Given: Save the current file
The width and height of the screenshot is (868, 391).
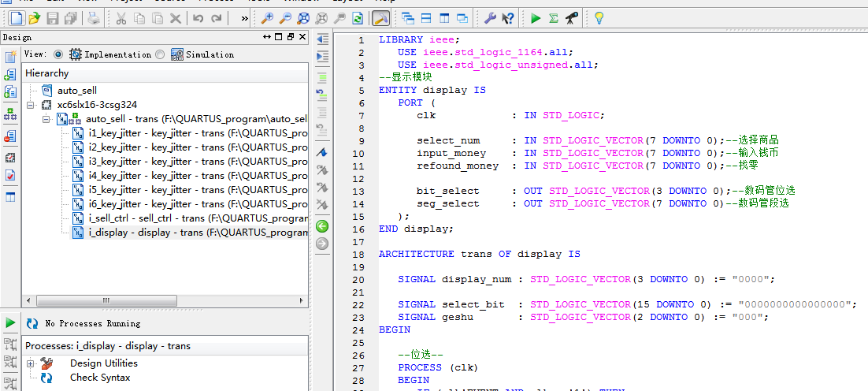Looking at the screenshot, I should tap(53, 18).
